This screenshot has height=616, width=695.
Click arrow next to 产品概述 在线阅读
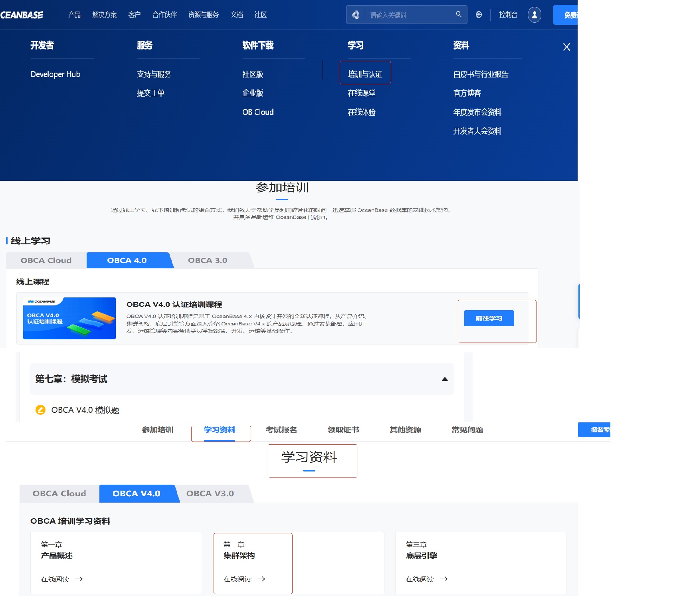coord(79,579)
